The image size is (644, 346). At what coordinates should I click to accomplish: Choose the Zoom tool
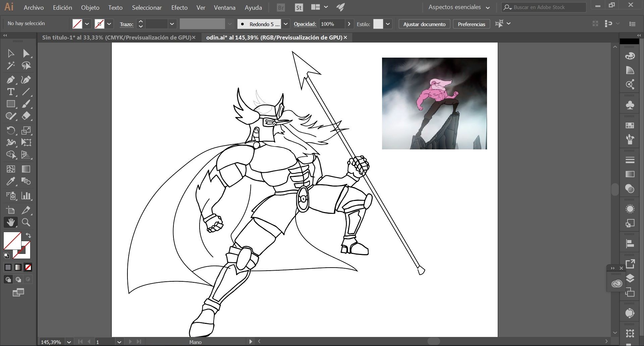(x=26, y=222)
